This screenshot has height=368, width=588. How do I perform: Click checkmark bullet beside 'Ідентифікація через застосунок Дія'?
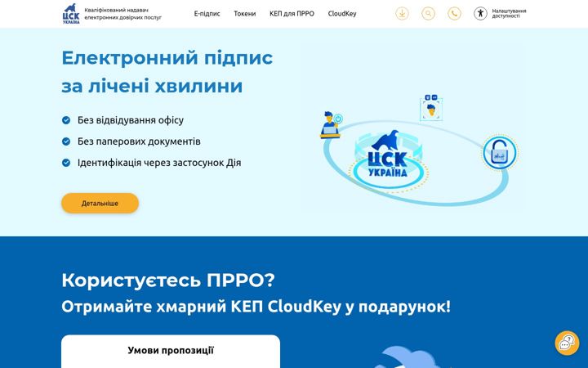pos(66,163)
